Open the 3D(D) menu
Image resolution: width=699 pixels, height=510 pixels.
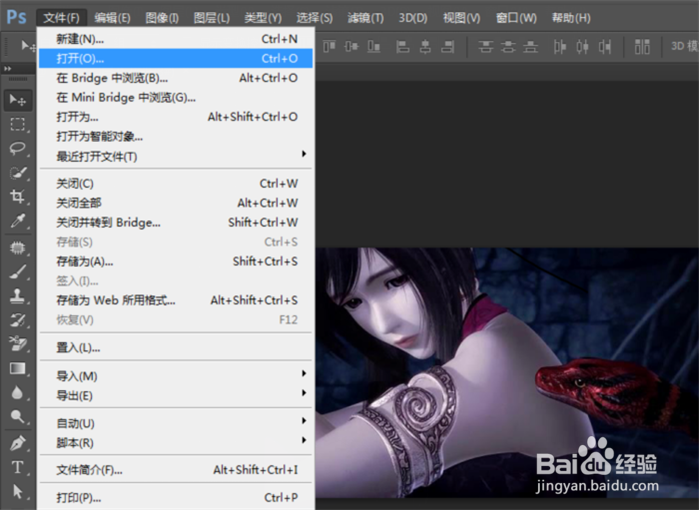click(x=413, y=18)
